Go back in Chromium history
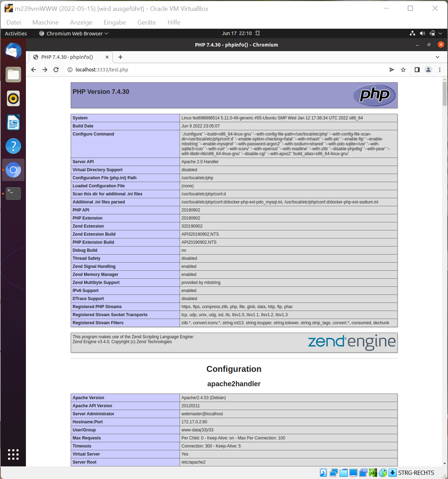Screen dimensions: 448x479 click(34, 70)
